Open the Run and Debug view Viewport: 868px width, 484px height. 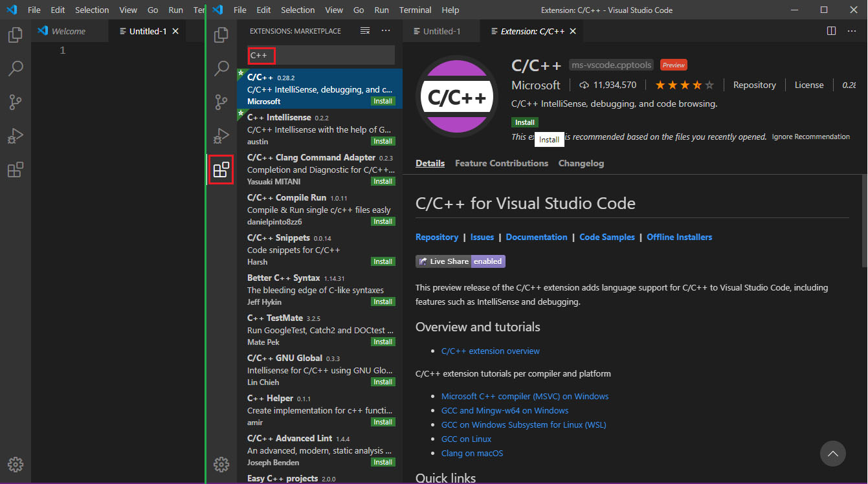click(x=221, y=136)
